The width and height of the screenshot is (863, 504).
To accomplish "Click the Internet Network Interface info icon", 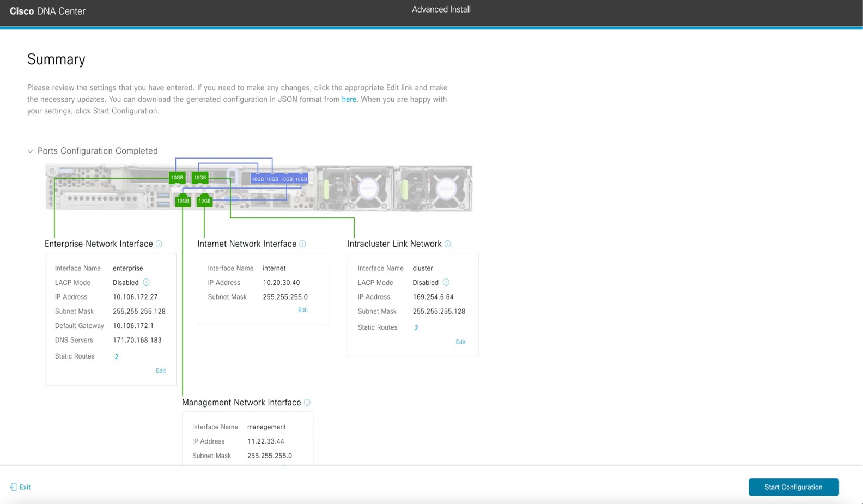I will pyautogui.click(x=302, y=244).
